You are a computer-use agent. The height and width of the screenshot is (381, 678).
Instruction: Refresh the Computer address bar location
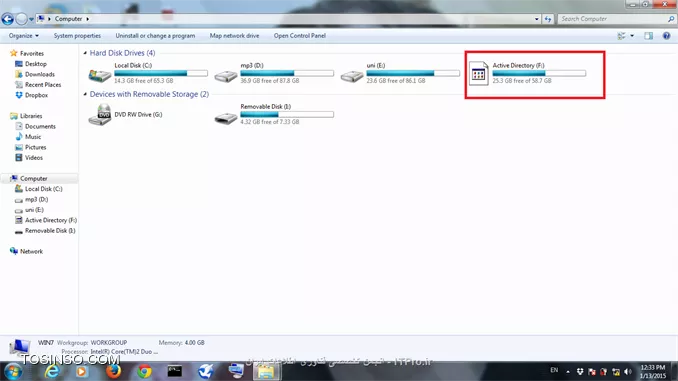point(548,19)
